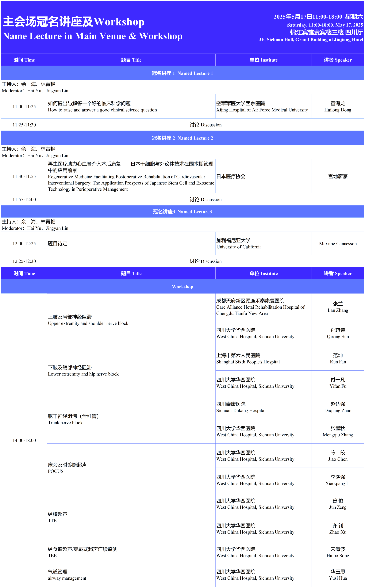This screenshot has width=365, height=588.
Task: Click the Discussion row at 12:25-12:30
Action: tap(206, 261)
